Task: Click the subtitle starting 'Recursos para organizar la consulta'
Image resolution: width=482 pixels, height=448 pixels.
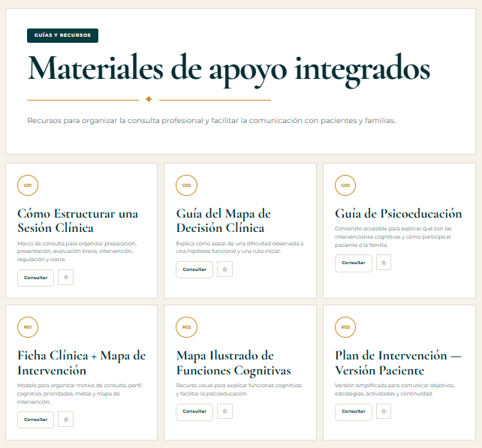Action: [x=212, y=121]
